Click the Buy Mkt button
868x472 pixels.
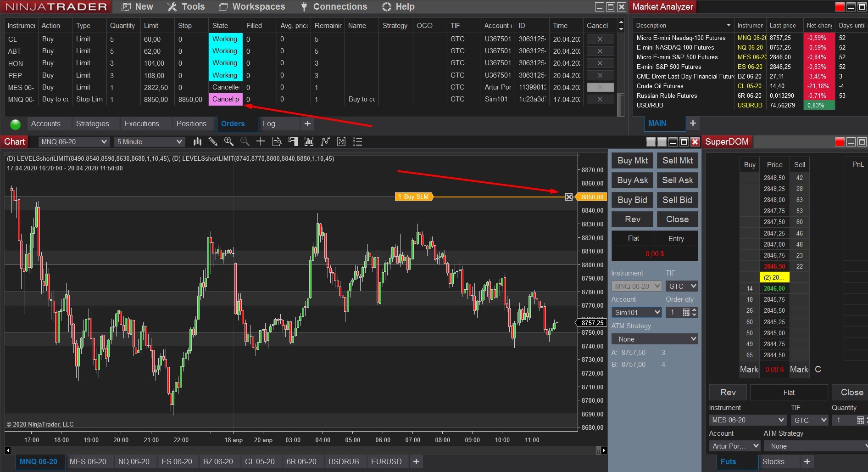pyautogui.click(x=633, y=160)
